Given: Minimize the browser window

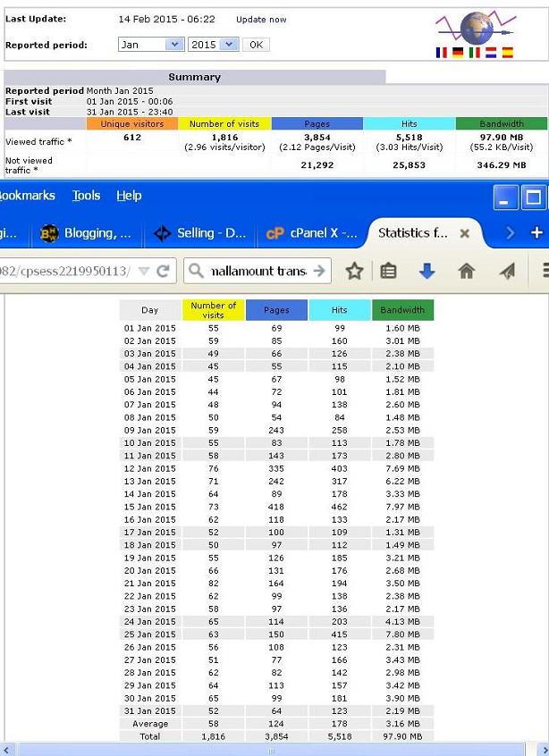Looking at the screenshot, I should point(505,197).
